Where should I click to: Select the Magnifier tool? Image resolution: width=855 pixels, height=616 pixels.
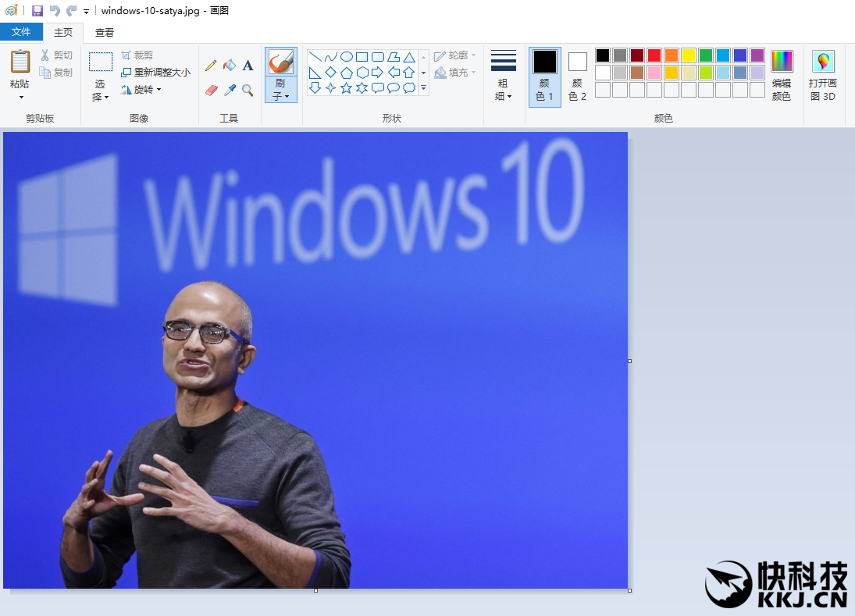click(248, 90)
